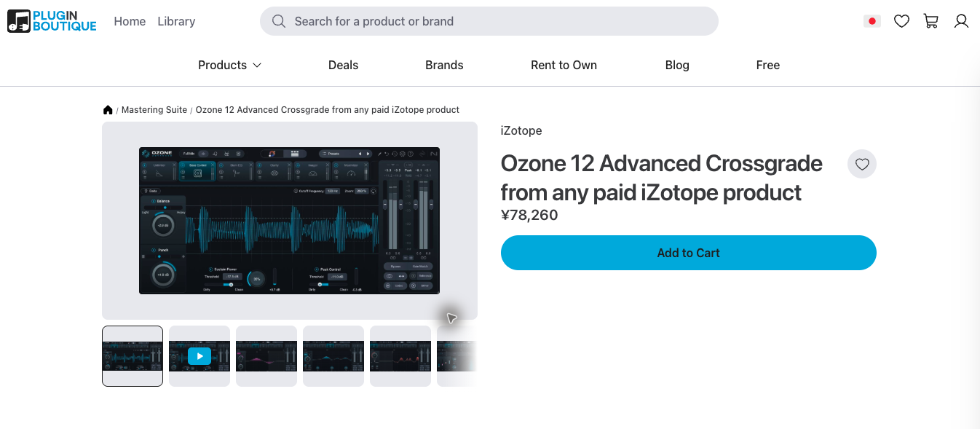Expand the Products dropdown menu
This screenshot has width=980, height=429.
point(229,65)
